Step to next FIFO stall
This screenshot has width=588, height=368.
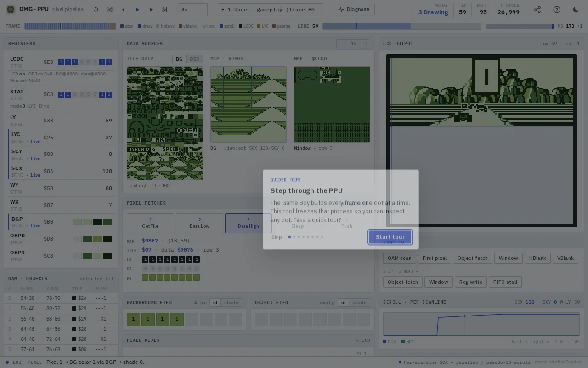505,282
